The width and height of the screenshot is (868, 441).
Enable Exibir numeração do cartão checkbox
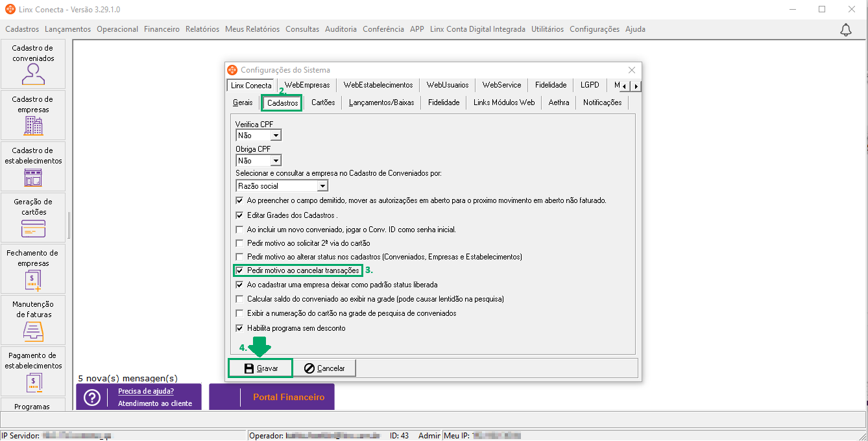point(240,313)
